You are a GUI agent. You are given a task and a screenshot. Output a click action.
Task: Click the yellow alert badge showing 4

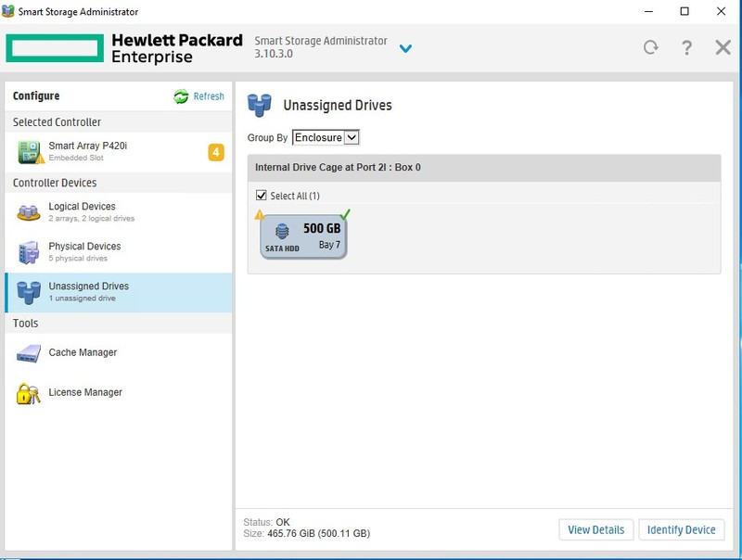click(x=216, y=152)
